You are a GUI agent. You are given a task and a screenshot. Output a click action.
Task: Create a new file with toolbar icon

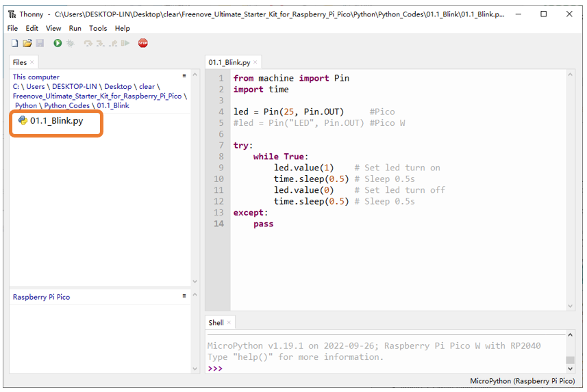coord(14,43)
